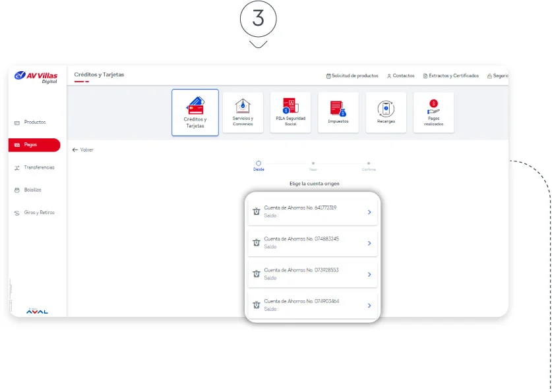Expand chevron for account 641772319

pos(369,212)
